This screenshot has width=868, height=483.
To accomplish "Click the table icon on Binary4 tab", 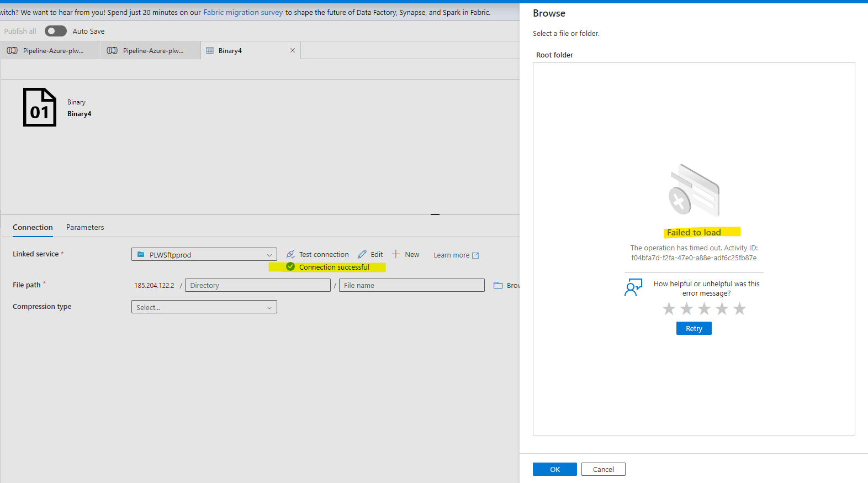I will (x=210, y=50).
